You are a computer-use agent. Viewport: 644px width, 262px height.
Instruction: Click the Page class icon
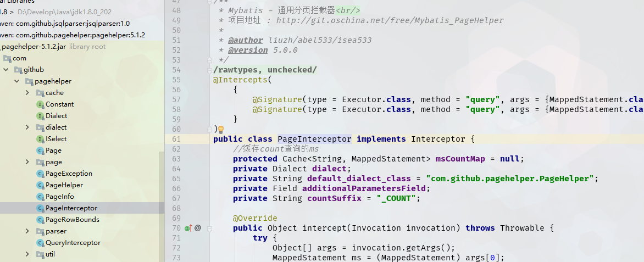(x=40, y=150)
